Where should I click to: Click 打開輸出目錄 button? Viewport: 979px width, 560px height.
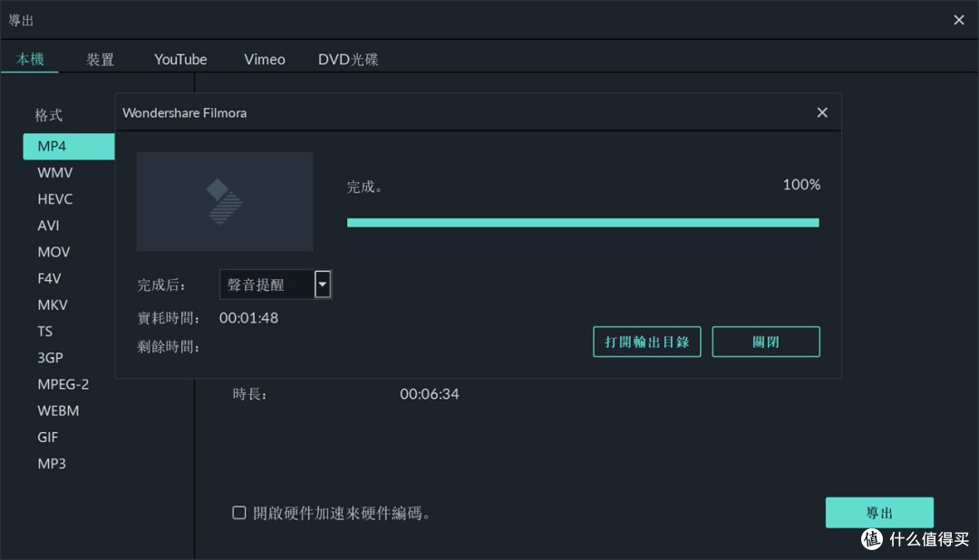pos(647,342)
